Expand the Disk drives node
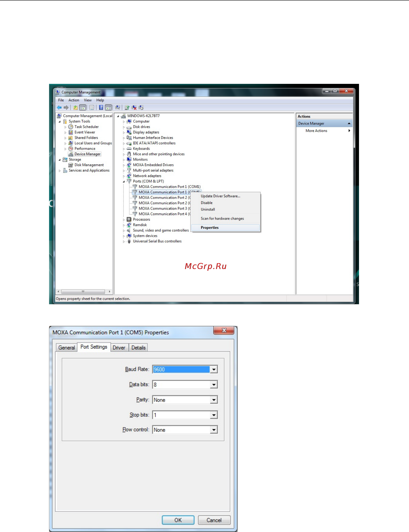Screen dimensions: 409x532 pyautogui.click(x=124, y=127)
